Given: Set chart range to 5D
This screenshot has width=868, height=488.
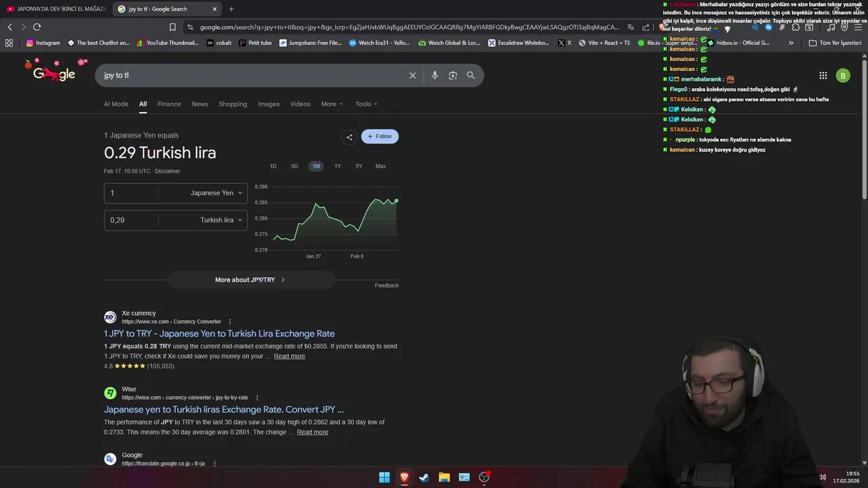Looking at the screenshot, I should 294,166.
